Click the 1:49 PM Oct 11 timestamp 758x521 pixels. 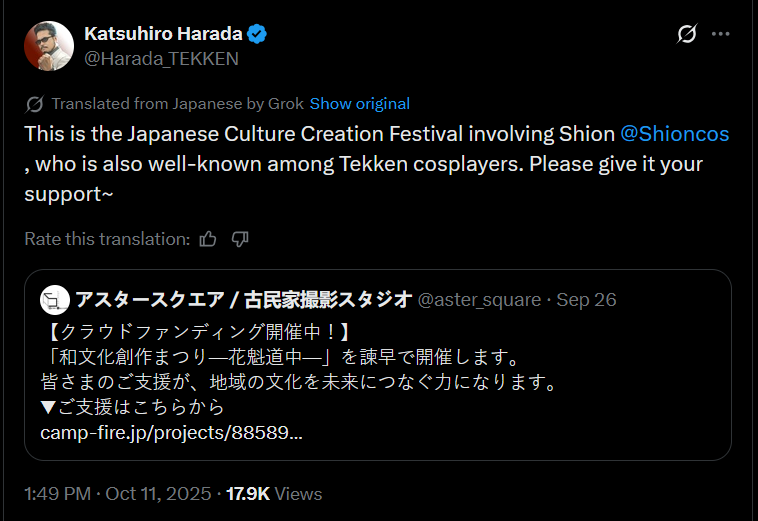click(117, 494)
